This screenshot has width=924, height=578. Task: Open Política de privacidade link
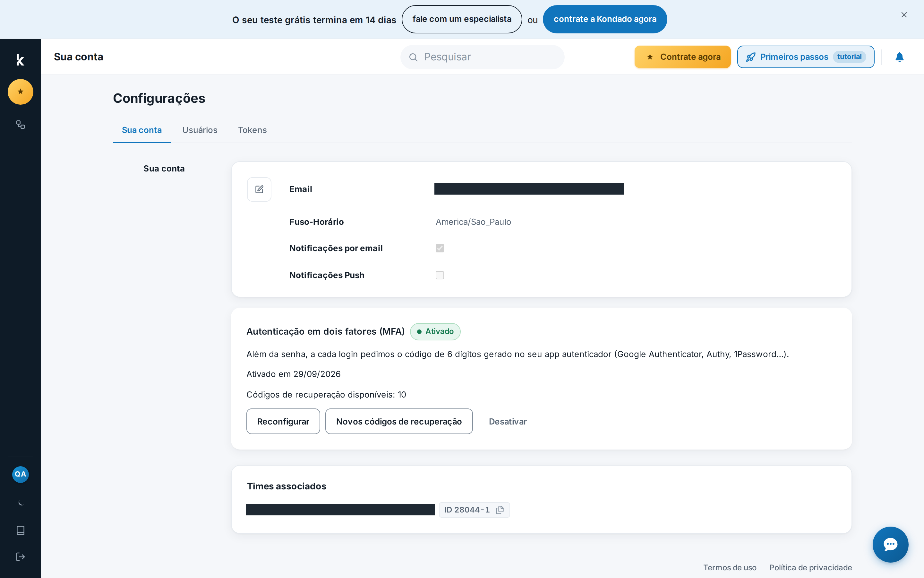(x=810, y=567)
